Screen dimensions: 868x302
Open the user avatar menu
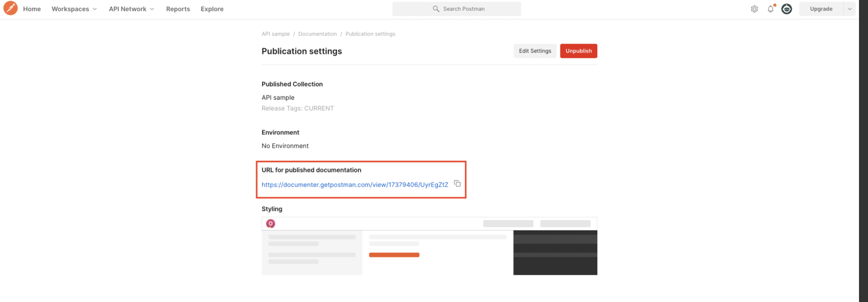pos(787,9)
